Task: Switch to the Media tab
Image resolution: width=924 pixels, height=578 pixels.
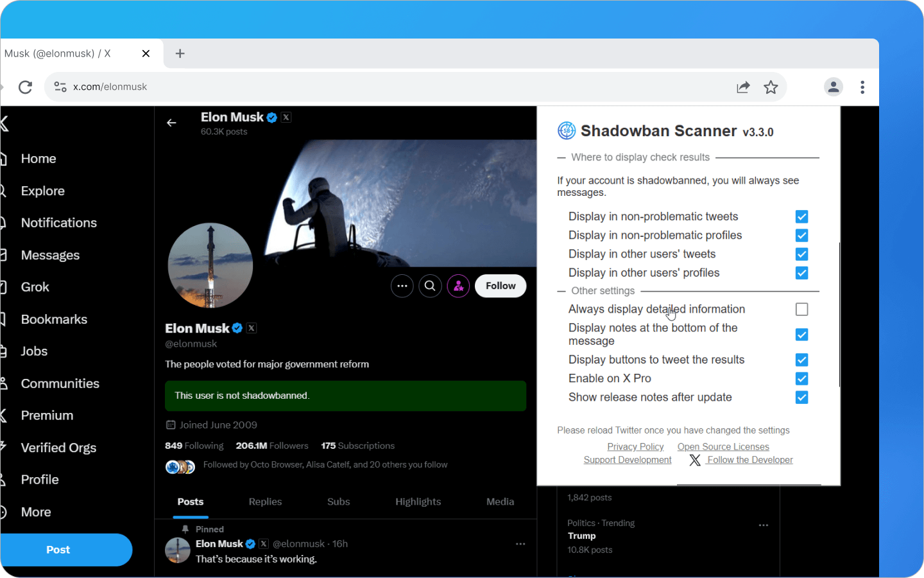Action: [x=500, y=502]
